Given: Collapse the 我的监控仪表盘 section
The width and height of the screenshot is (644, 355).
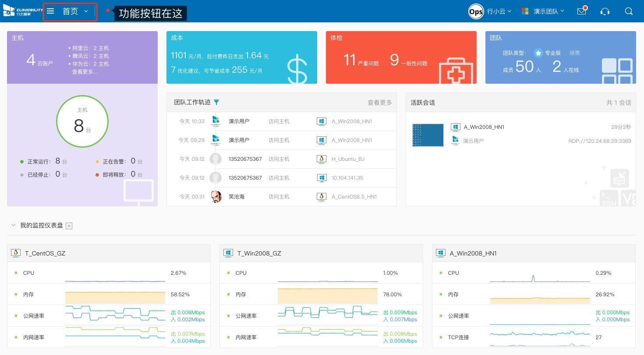Looking at the screenshot, I should click(x=13, y=225).
